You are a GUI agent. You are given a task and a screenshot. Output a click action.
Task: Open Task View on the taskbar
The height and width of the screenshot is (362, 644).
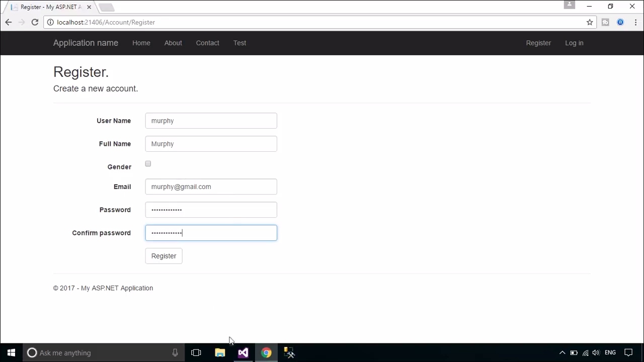click(x=196, y=352)
